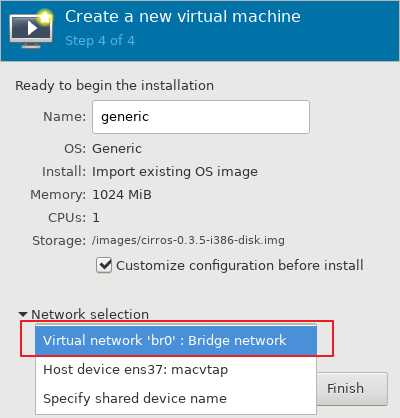Click the 'Create a new virtual machine' title

pyautogui.click(x=183, y=16)
